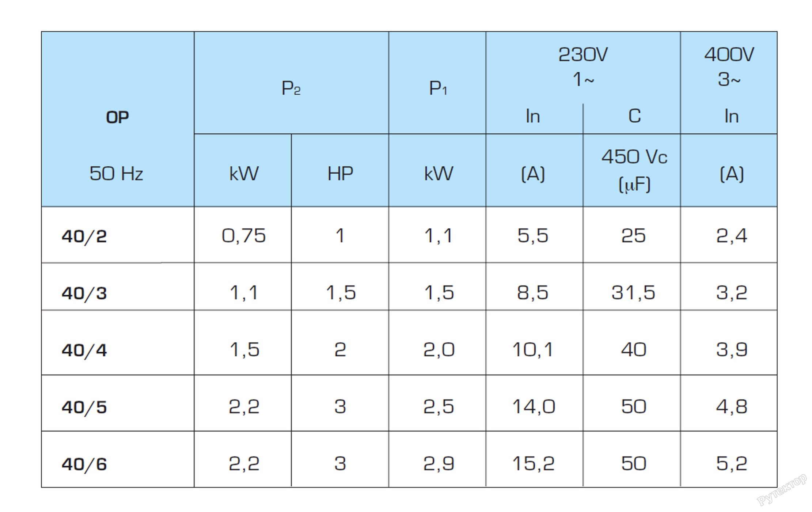Select the 31,5 capacitor value

(x=633, y=292)
